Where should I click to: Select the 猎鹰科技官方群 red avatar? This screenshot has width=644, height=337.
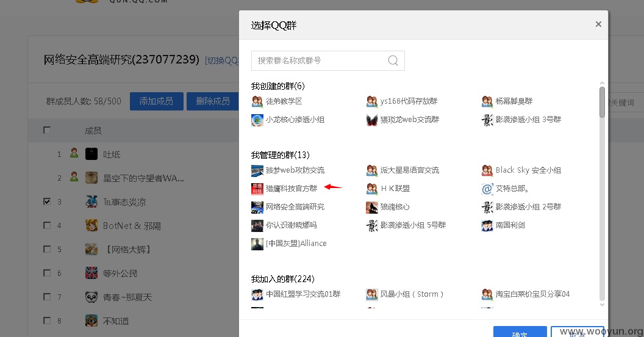pos(257,189)
